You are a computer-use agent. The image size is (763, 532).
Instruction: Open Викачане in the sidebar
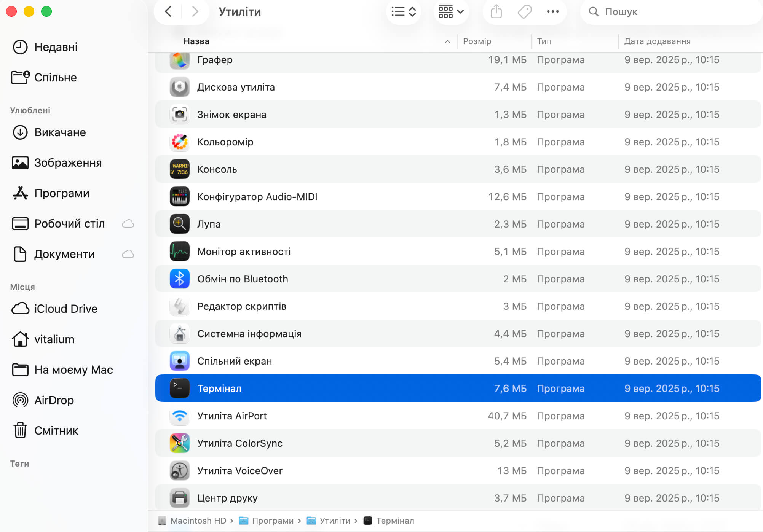tap(49, 132)
